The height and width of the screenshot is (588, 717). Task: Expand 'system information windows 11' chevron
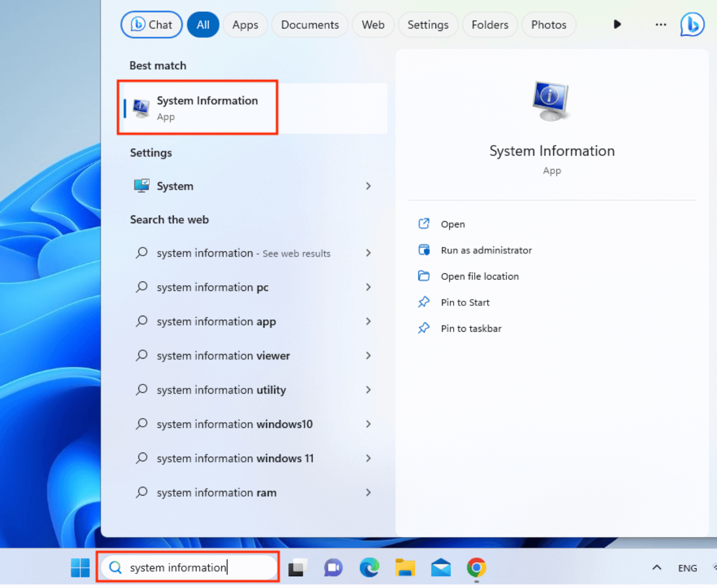[x=368, y=458]
